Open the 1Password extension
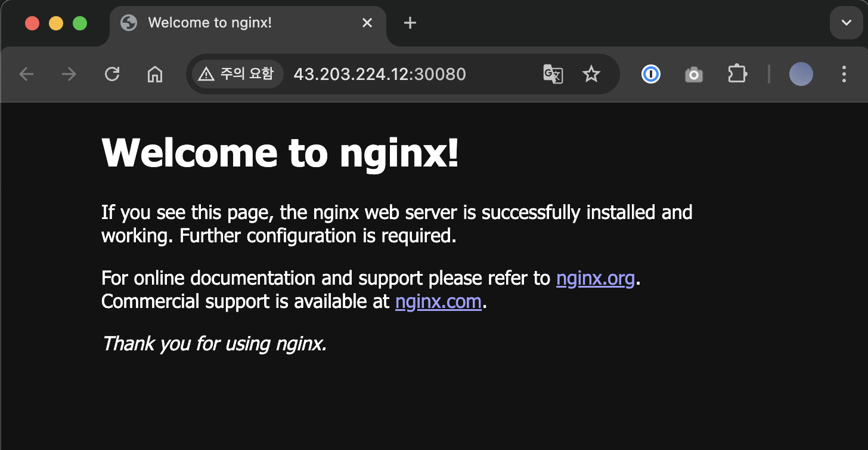 pyautogui.click(x=650, y=74)
